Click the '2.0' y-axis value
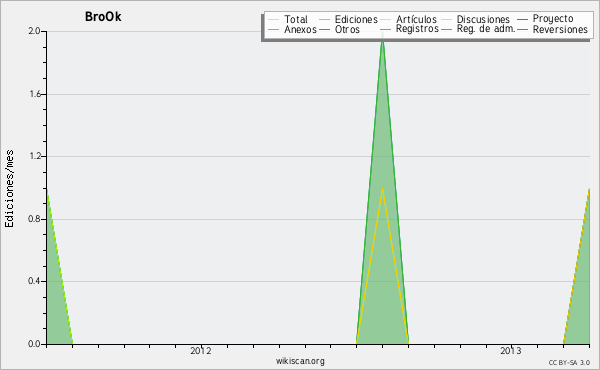The image size is (600, 370). point(34,31)
